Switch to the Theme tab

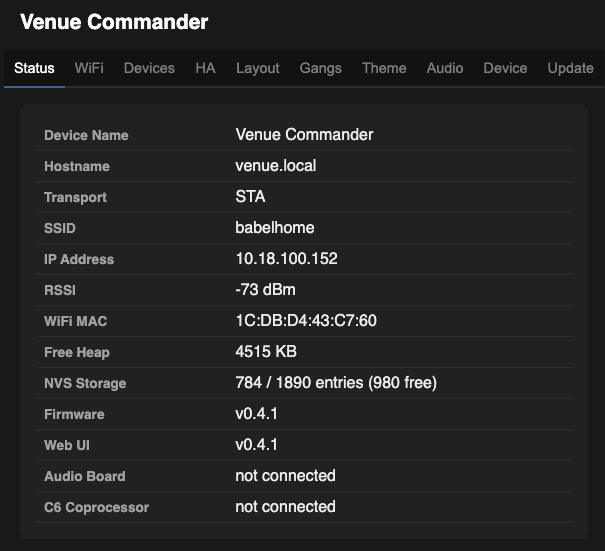(384, 68)
